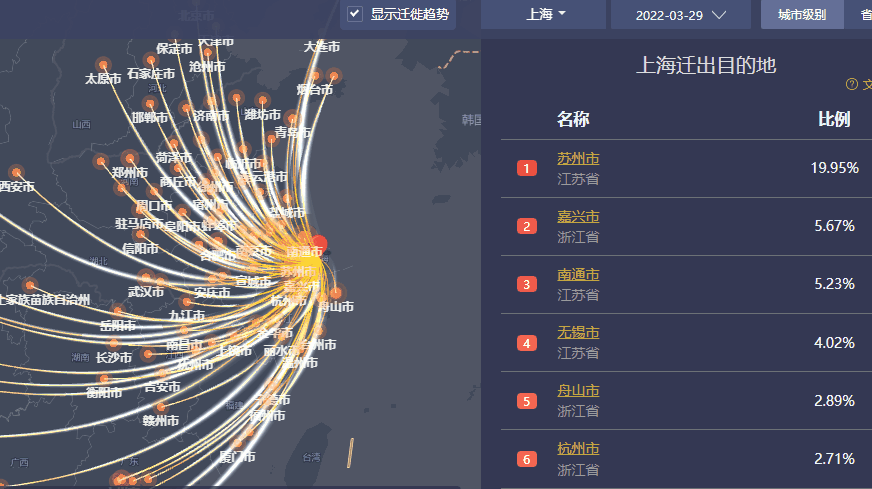Click the dropdown chevron next to the date
The height and width of the screenshot is (489, 872).
coord(719,14)
